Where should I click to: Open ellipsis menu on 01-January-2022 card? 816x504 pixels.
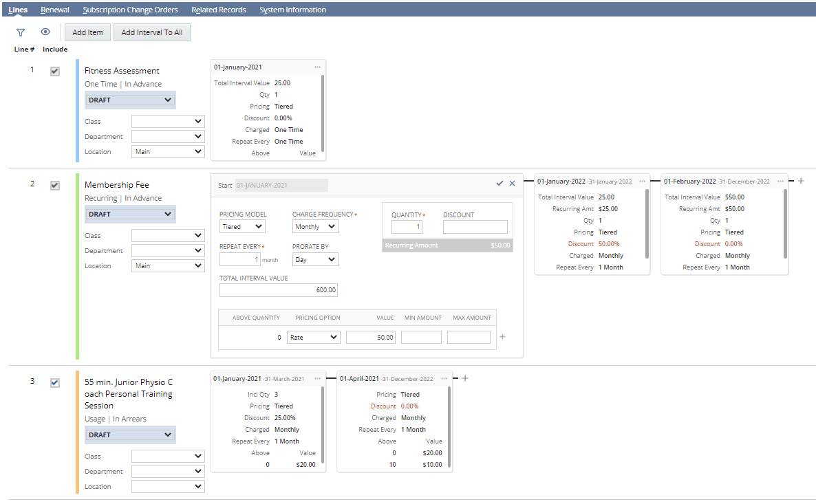point(642,181)
